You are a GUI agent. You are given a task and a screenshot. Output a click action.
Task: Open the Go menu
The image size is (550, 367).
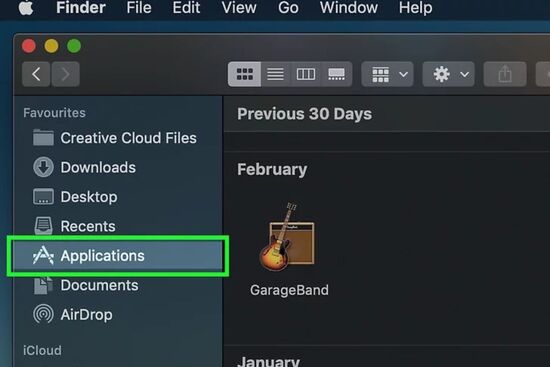click(288, 8)
